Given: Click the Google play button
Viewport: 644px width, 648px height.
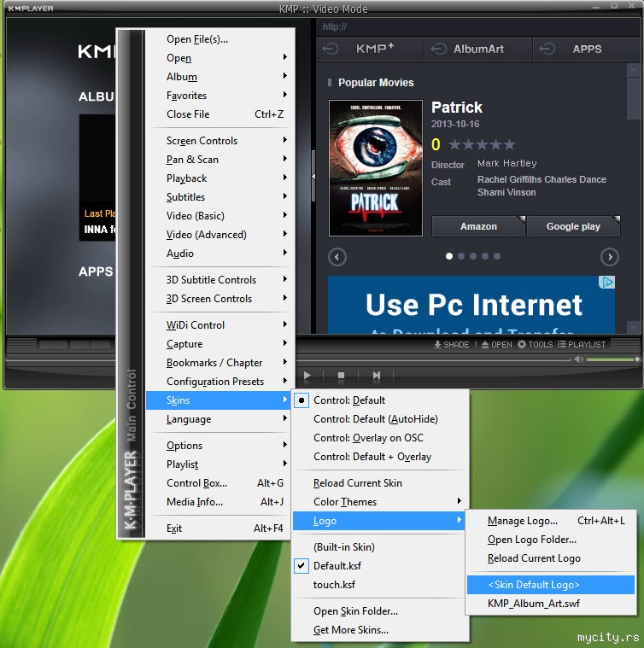Looking at the screenshot, I should [573, 226].
